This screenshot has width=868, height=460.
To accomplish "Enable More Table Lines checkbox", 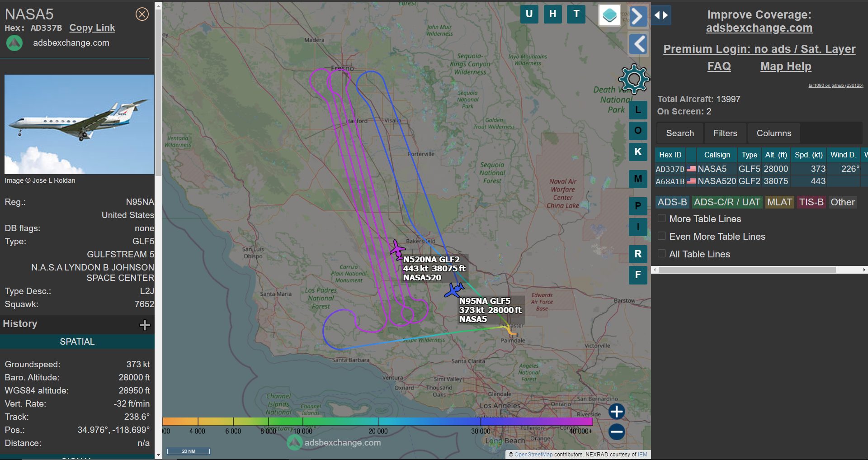I will click(x=662, y=218).
